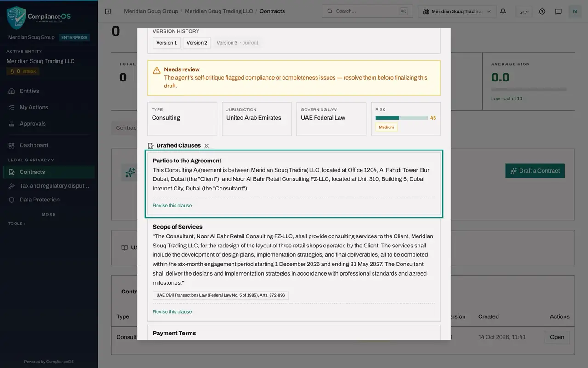This screenshot has height=368, width=588.
Task: Click the Created column header
Action: (488, 316)
